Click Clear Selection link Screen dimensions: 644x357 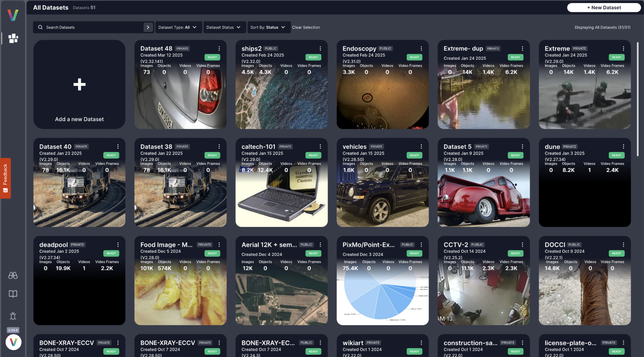[x=306, y=27]
